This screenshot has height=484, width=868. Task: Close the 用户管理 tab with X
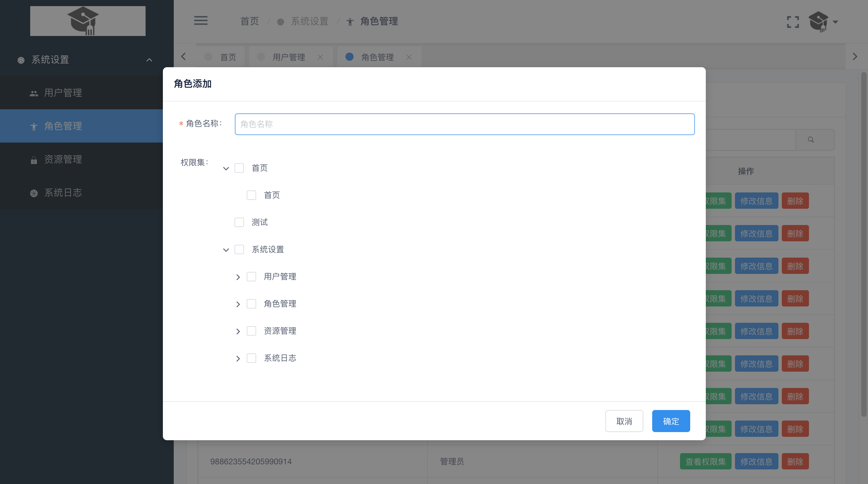click(x=320, y=57)
